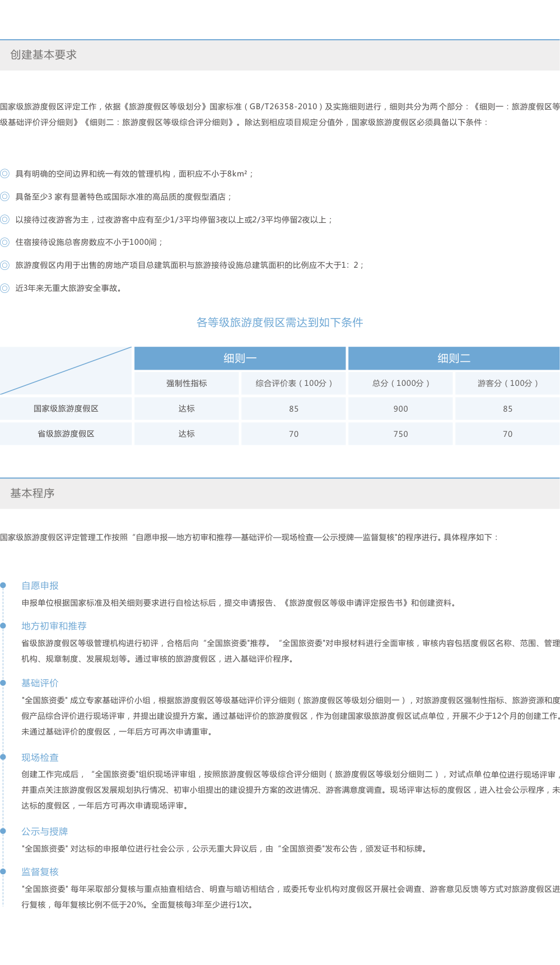Click the 创建基本要求 section heading

[43, 55]
